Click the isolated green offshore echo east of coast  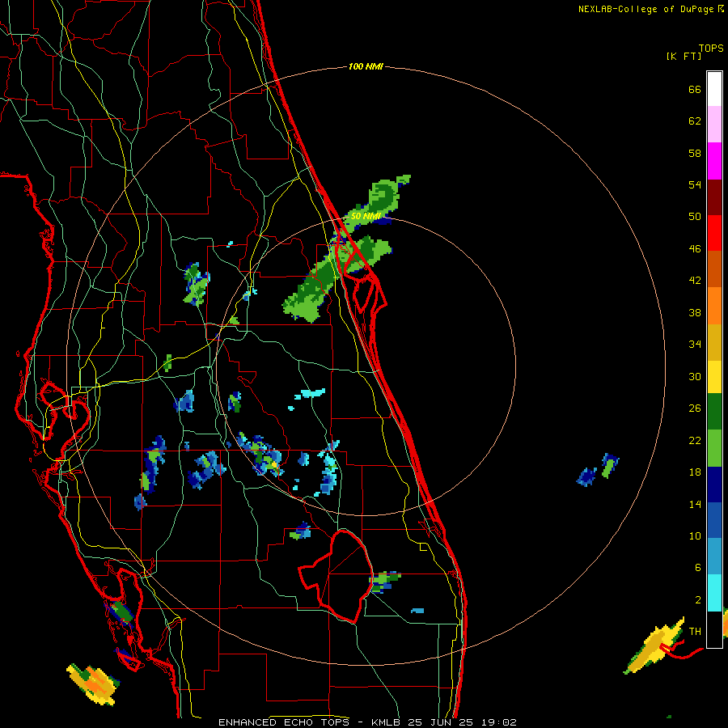[x=610, y=466]
